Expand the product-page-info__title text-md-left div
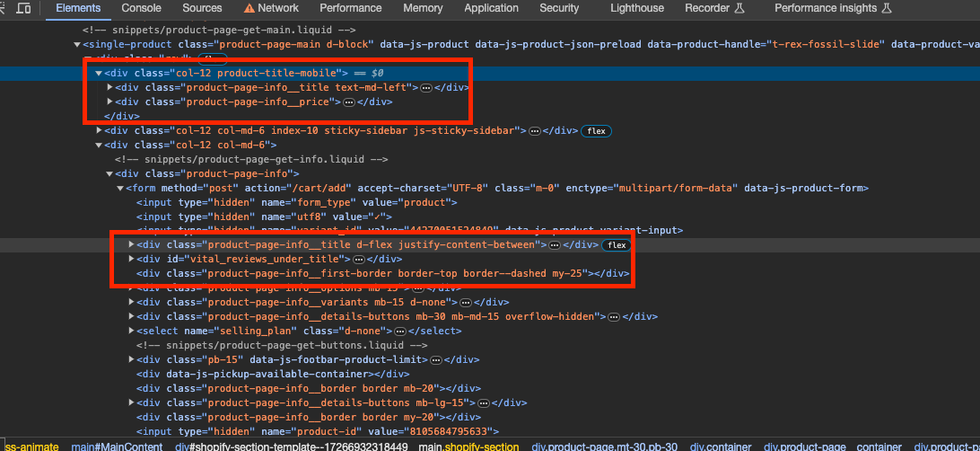This screenshot has height=451, width=980. point(110,87)
